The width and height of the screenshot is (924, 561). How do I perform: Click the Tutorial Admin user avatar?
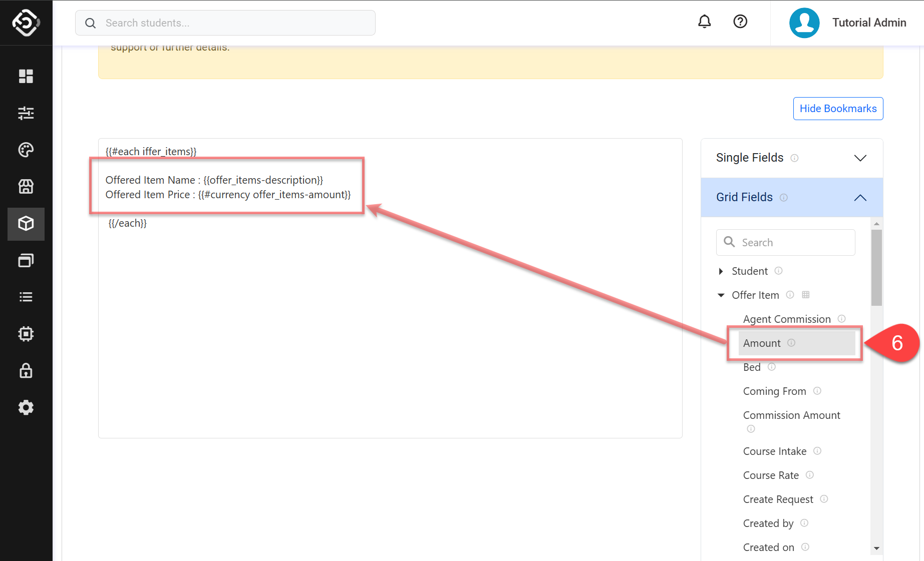(x=804, y=23)
